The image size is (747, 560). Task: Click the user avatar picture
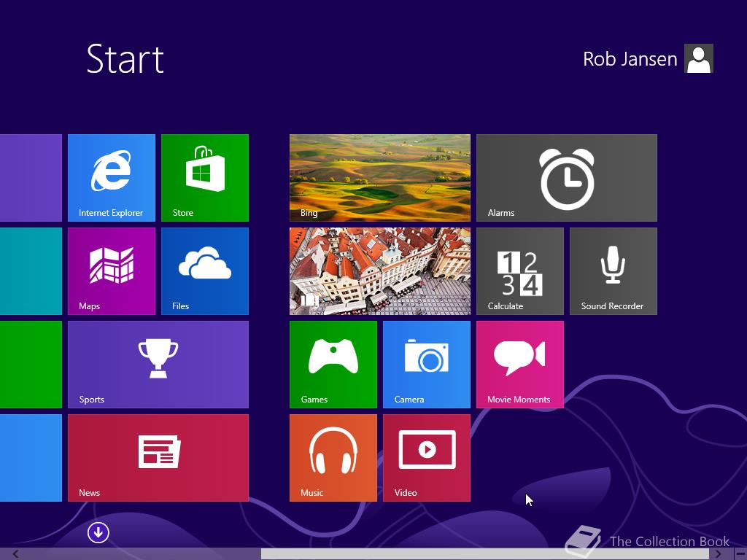(699, 58)
